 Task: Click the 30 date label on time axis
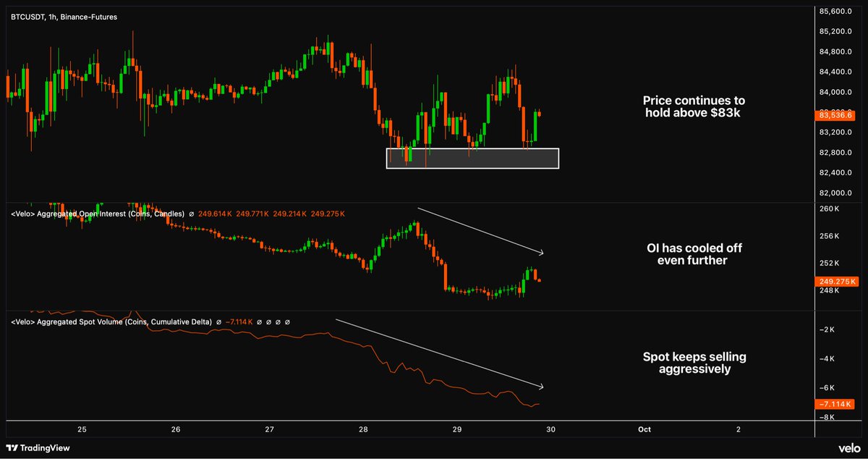coord(550,429)
